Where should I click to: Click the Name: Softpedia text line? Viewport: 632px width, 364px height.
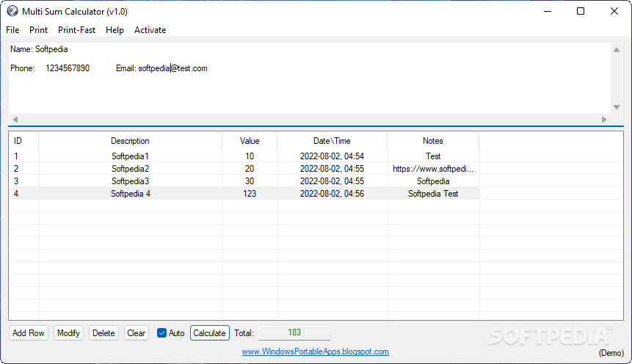39,49
